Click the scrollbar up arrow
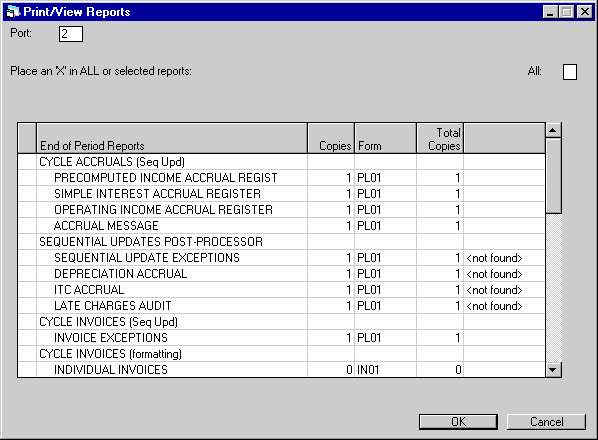The width and height of the screenshot is (598, 440). pyautogui.click(x=553, y=130)
